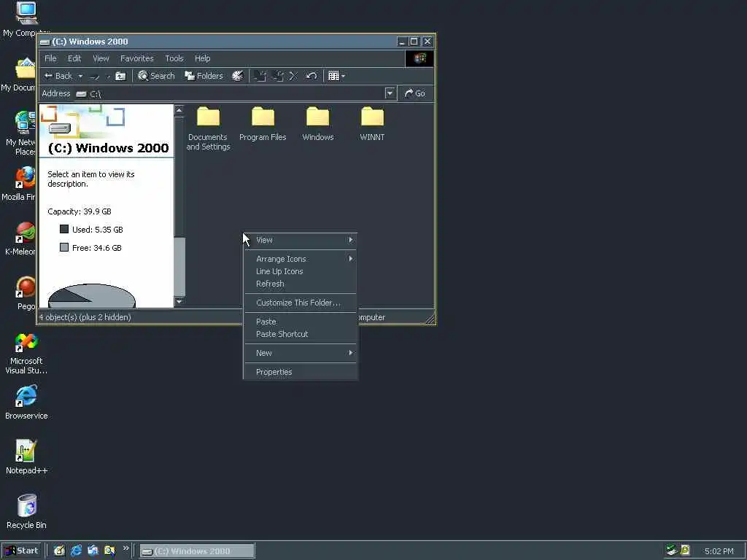Choose Line Up Icons in context menu
Viewport: 747px width, 560px height.
click(x=301, y=271)
